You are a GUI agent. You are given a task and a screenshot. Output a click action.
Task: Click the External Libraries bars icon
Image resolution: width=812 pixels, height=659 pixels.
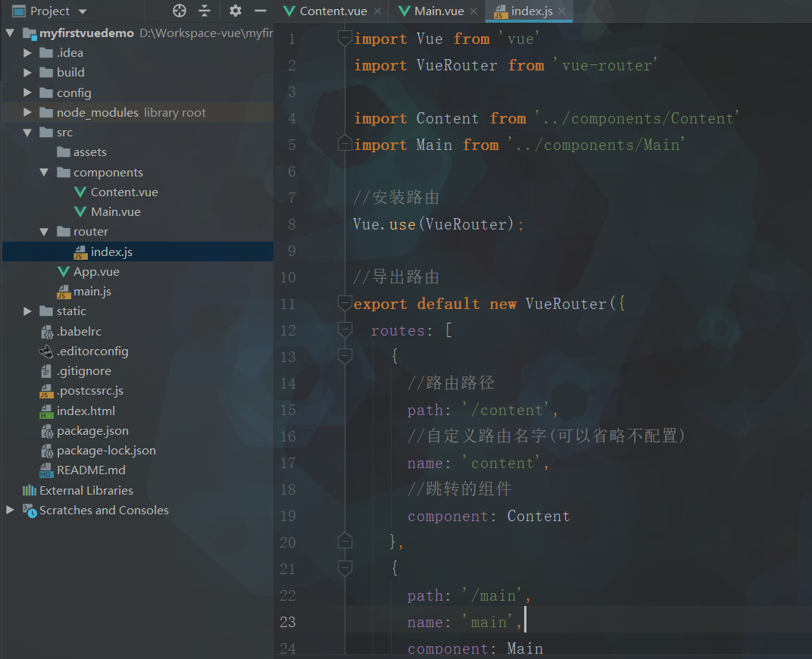tap(30, 490)
